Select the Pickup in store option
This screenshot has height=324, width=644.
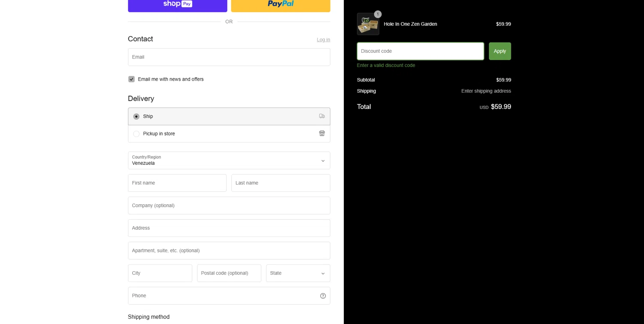click(229, 134)
